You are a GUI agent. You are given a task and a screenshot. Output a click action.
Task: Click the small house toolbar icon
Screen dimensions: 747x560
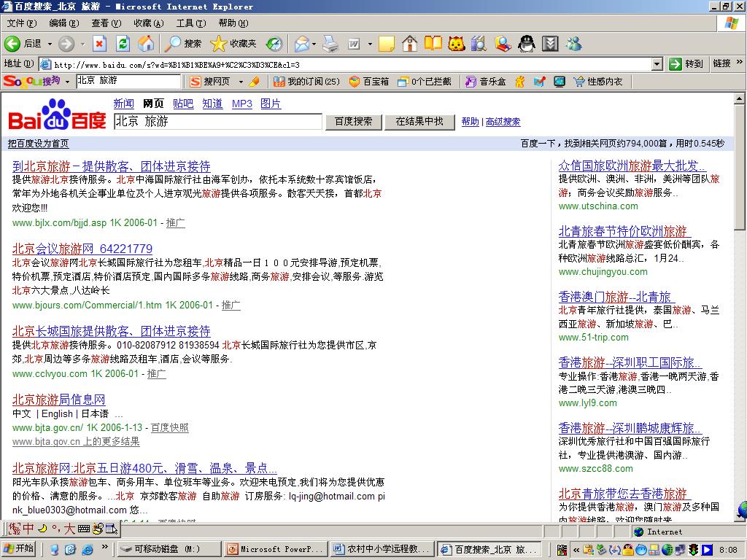click(x=410, y=44)
